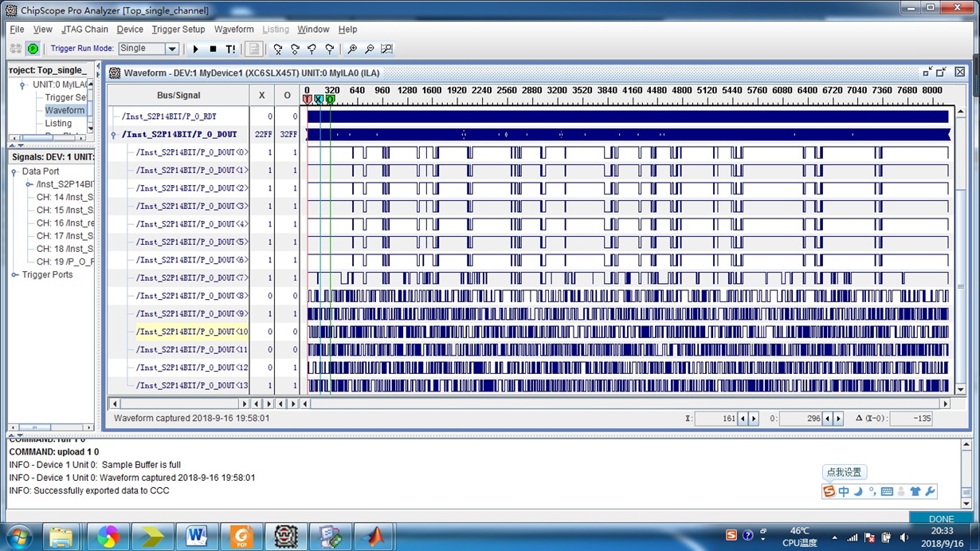Click the waveform horizontal scrollbar

[625, 404]
